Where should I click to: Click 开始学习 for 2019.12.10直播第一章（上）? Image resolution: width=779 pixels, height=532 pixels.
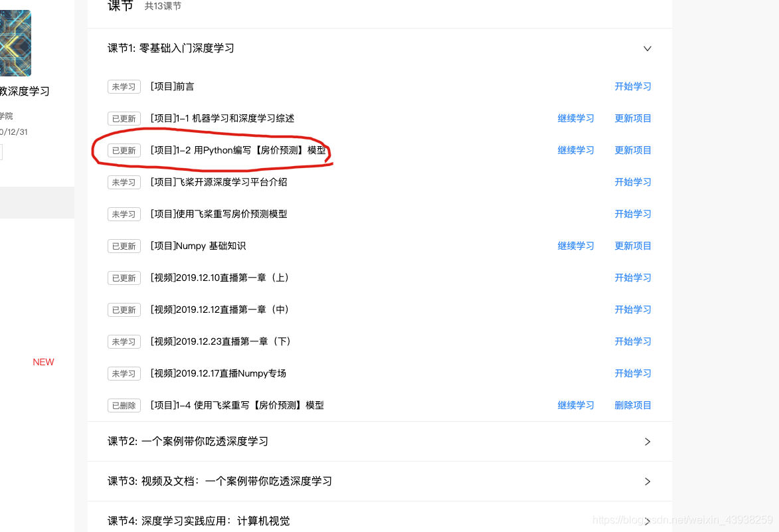tap(632, 278)
